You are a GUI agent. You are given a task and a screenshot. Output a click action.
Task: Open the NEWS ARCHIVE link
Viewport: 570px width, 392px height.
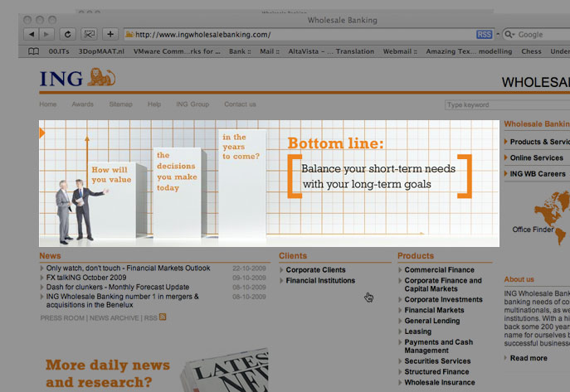pos(114,318)
